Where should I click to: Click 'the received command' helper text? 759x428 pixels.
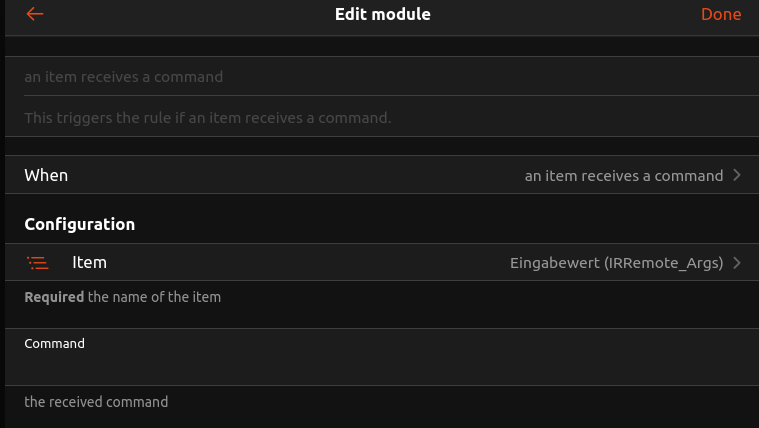tap(96, 402)
